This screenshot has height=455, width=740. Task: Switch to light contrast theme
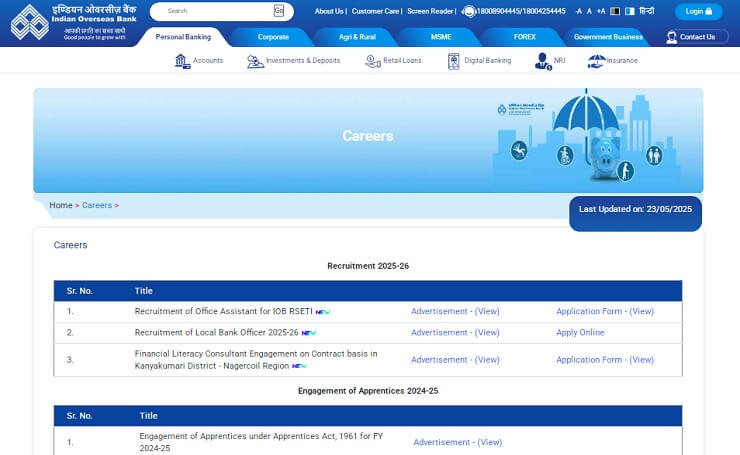(630, 11)
